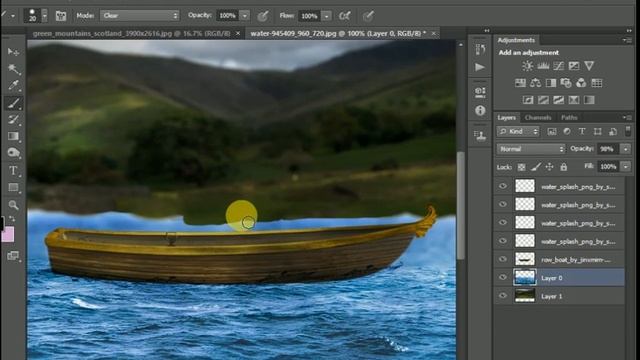Open the layer Opacity slider arrow

pyautogui.click(x=626, y=149)
